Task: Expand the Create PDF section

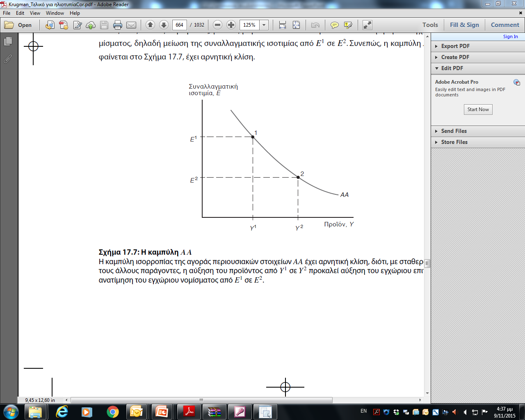Action: (478, 57)
